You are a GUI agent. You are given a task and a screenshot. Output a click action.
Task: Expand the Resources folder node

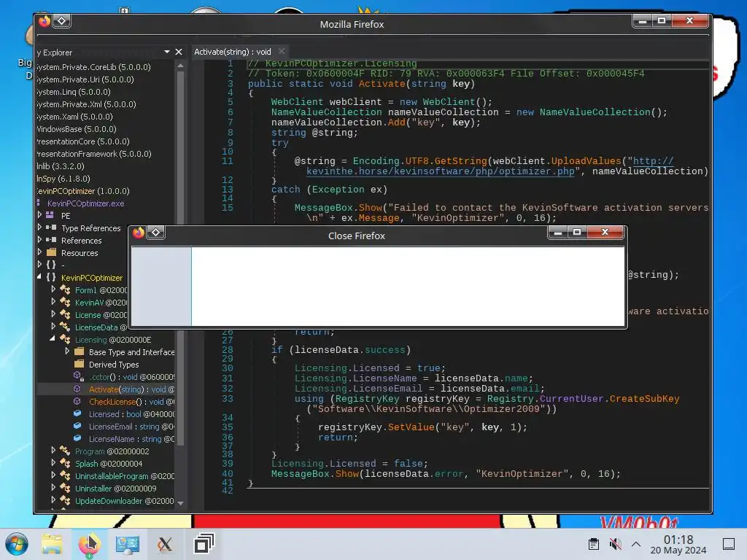(39, 252)
